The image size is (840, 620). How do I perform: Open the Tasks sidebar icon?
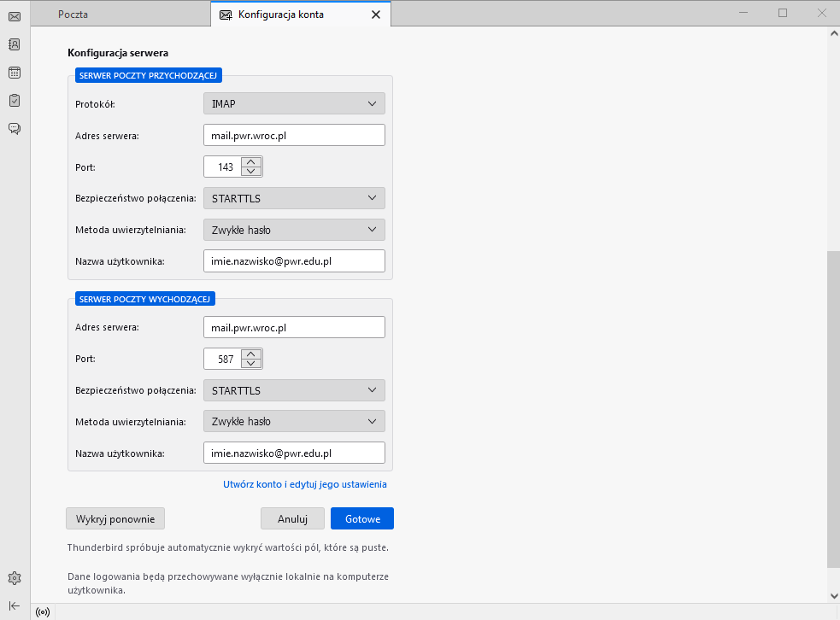(x=15, y=101)
